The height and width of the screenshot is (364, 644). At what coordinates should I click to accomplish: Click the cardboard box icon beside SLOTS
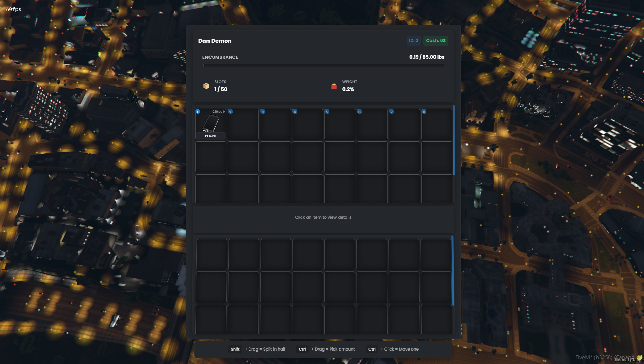click(206, 86)
